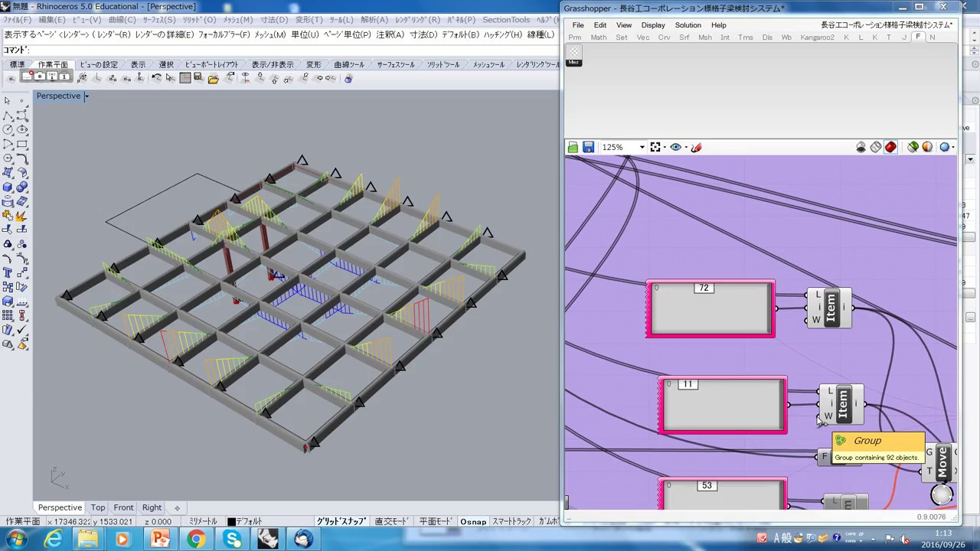The height and width of the screenshot is (551, 980).
Task: Select the Front viewport tab
Action: click(123, 507)
